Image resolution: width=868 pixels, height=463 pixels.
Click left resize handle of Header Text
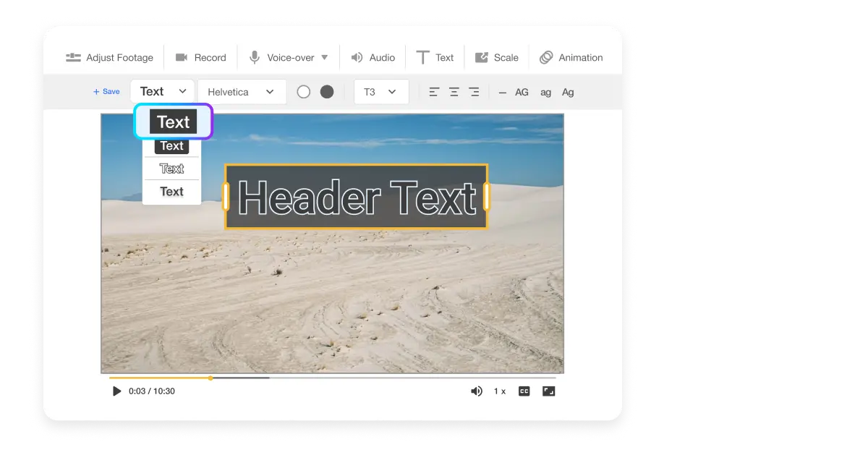pyautogui.click(x=226, y=197)
